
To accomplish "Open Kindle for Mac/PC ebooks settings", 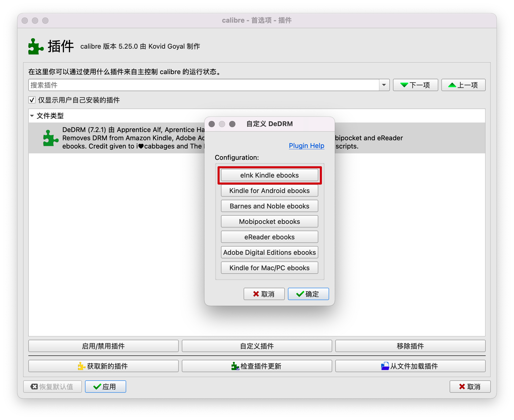I will pos(269,268).
